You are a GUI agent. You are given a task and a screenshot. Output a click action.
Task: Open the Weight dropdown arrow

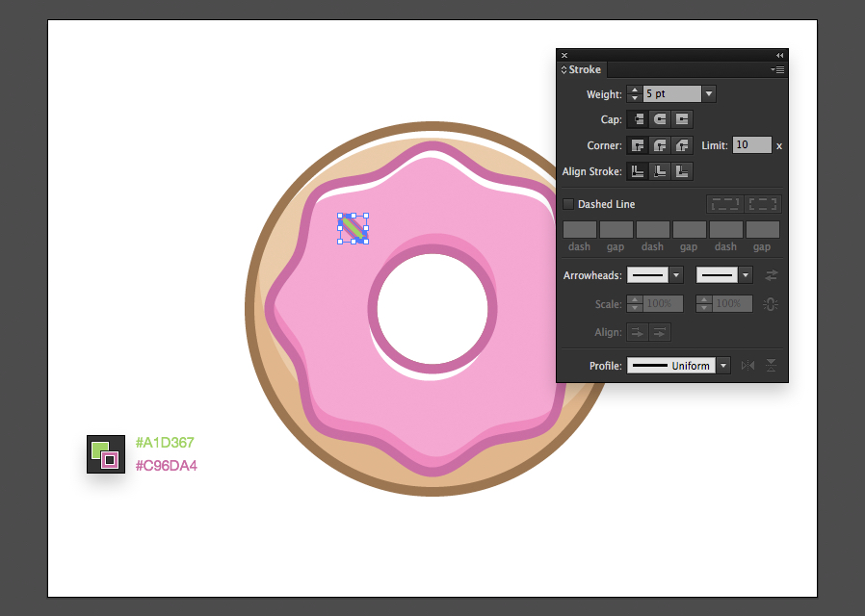709,93
